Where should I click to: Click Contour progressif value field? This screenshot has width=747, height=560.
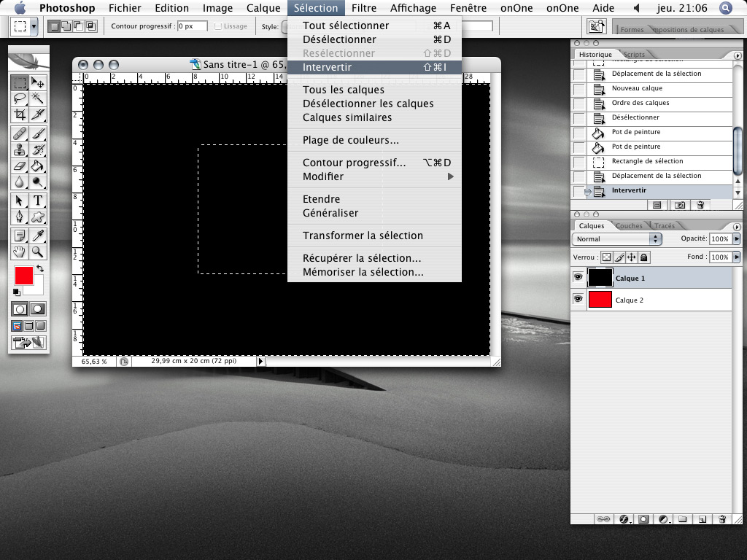pyautogui.click(x=193, y=26)
